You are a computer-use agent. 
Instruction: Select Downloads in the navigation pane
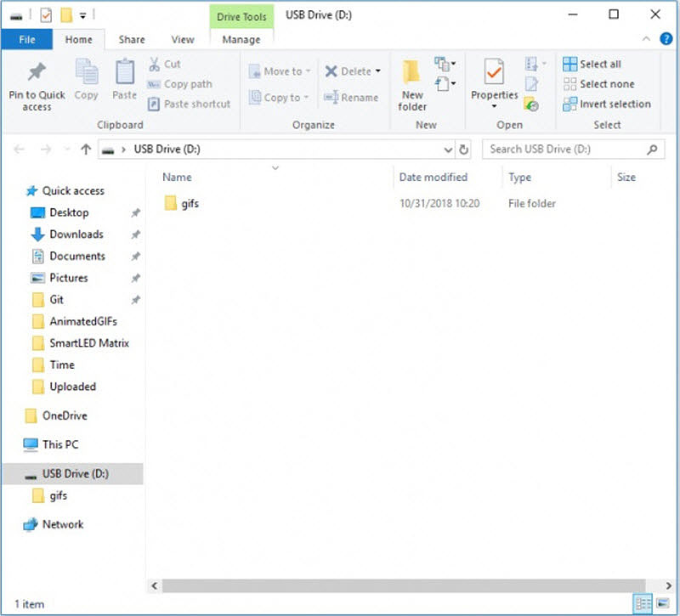coord(76,235)
